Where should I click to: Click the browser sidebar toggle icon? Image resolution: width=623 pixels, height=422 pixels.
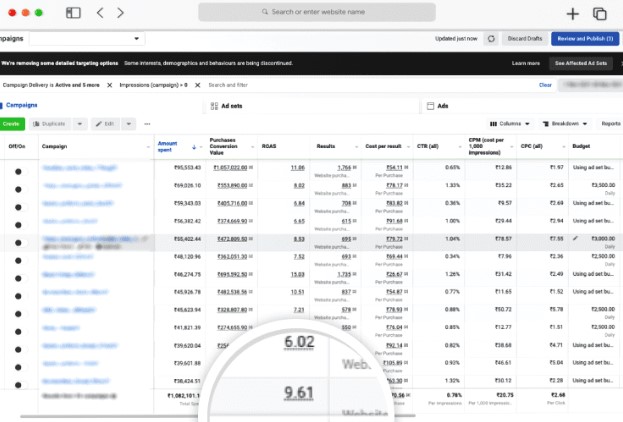pos(73,13)
